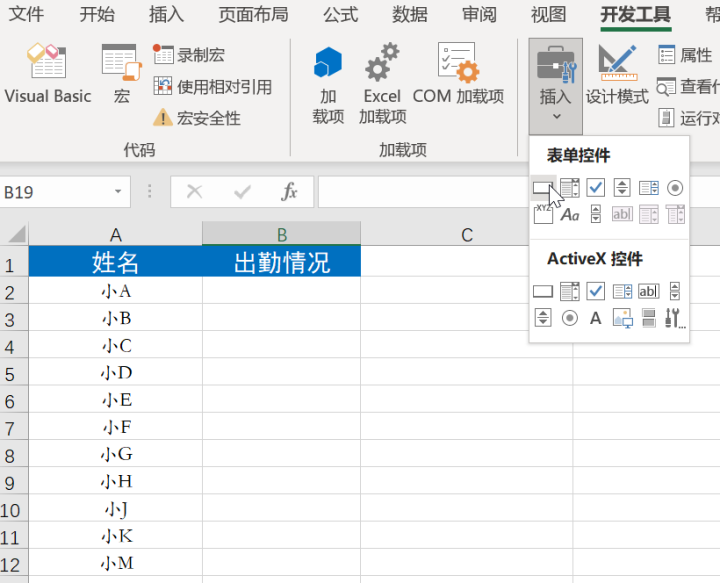This screenshot has height=583, width=720.
Task: Switch to the 页面布局 tab
Action: (253, 14)
